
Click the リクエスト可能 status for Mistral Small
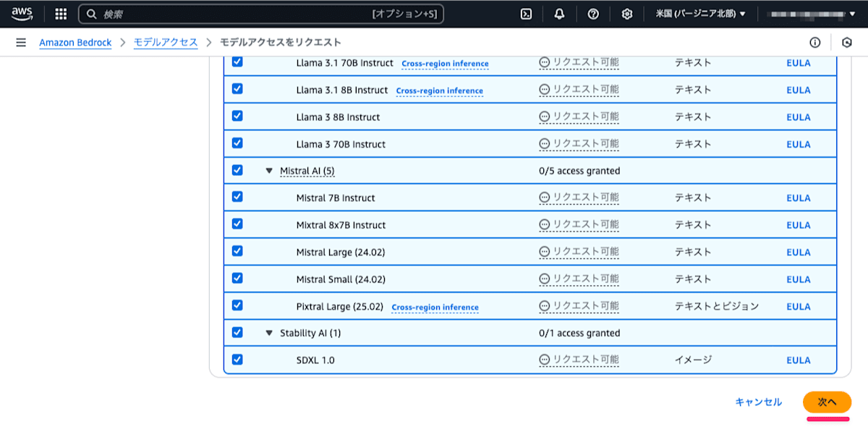pos(579,279)
